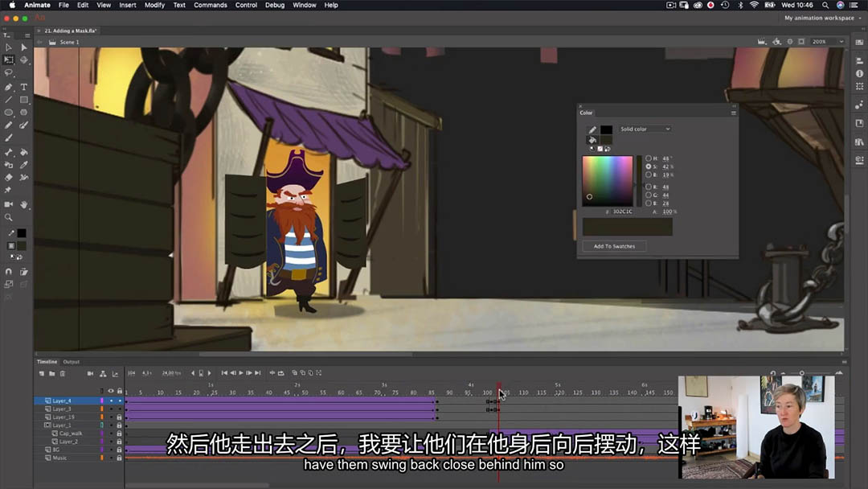Image resolution: width=868 pixels, height=489 pixels.
Task: Select the Line tool
Action: tap(8, 100)
